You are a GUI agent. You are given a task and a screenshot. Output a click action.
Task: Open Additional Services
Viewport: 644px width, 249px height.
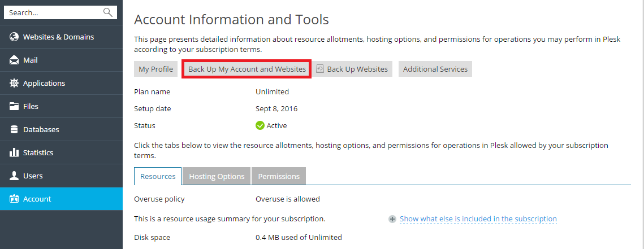point(435,69)
